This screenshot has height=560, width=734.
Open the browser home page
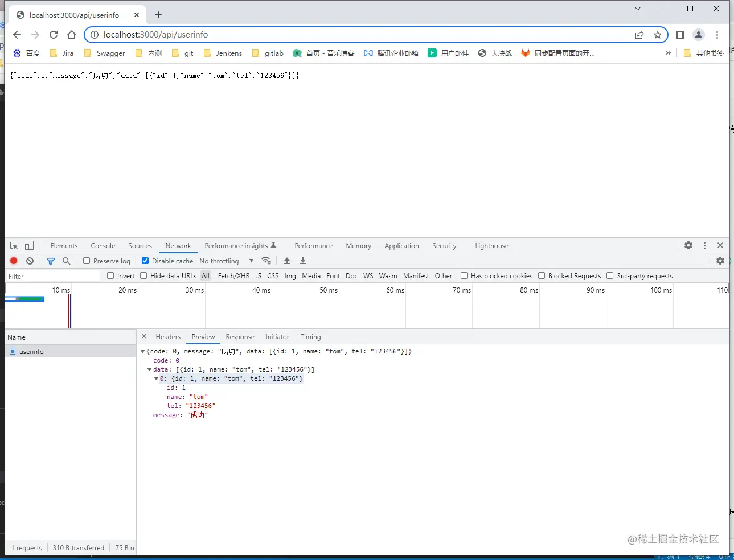[x=72, y=35]
